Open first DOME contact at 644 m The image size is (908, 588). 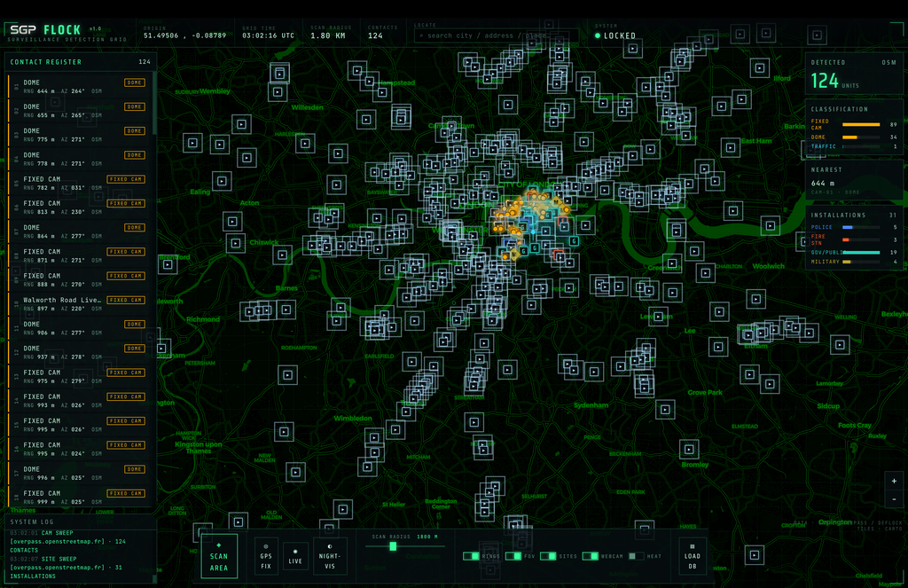click(81, 86)
